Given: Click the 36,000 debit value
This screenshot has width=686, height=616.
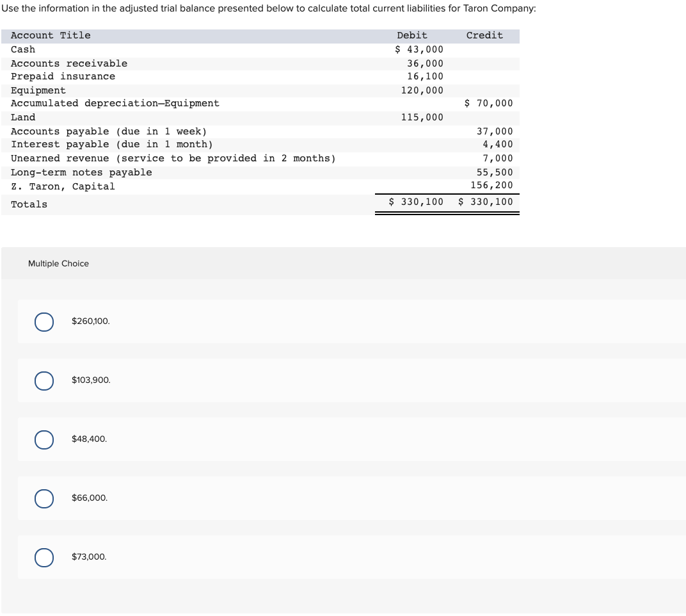Looking at the screenshot, I should tap(426, 63).
